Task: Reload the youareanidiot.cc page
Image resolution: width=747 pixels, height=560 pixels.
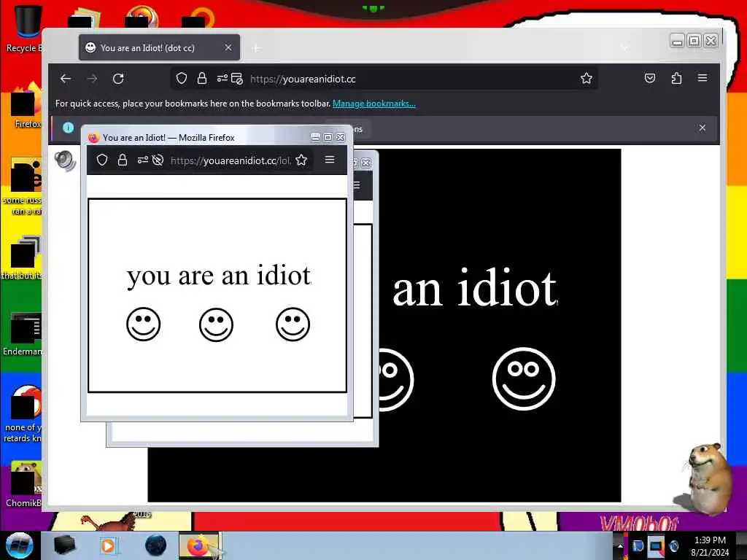Action: (x=118, y=79)
